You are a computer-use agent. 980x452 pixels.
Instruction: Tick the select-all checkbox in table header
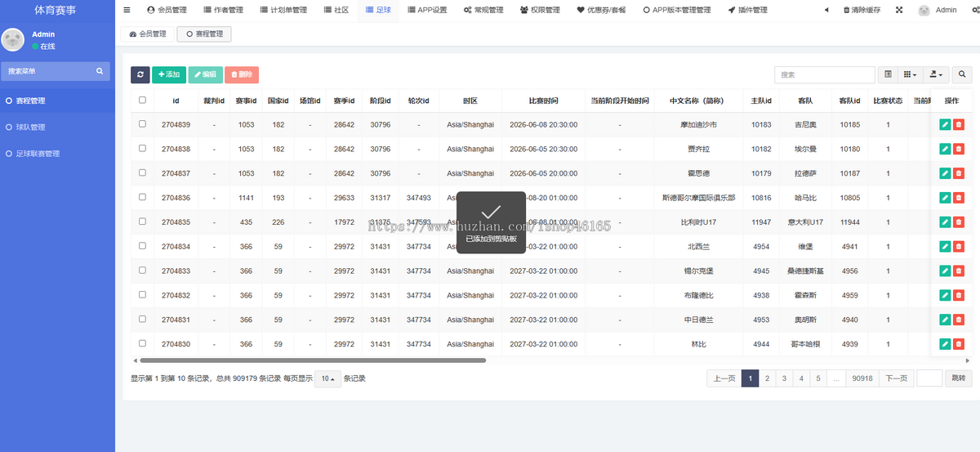click(142, 100)
